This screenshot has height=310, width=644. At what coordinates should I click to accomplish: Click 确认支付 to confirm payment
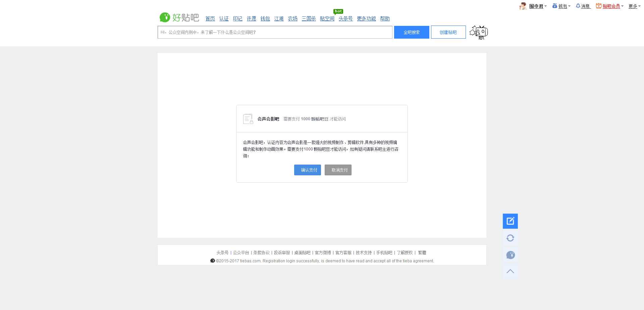308,170
